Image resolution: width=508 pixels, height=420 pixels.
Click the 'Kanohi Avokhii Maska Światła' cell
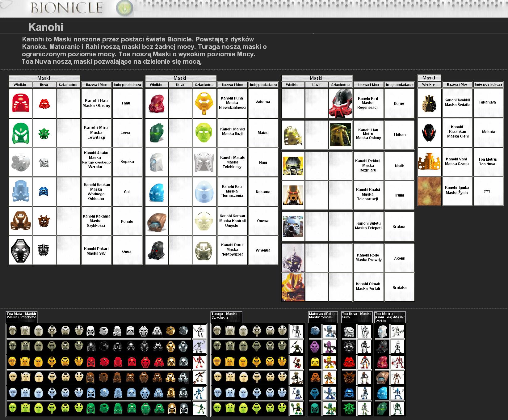(457, 103)
